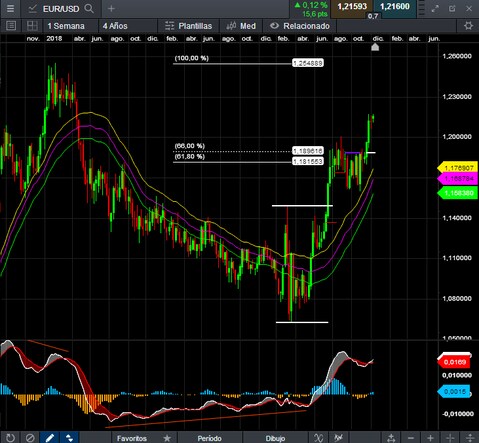Click the buy price 1,21600

tap(395, 6)
